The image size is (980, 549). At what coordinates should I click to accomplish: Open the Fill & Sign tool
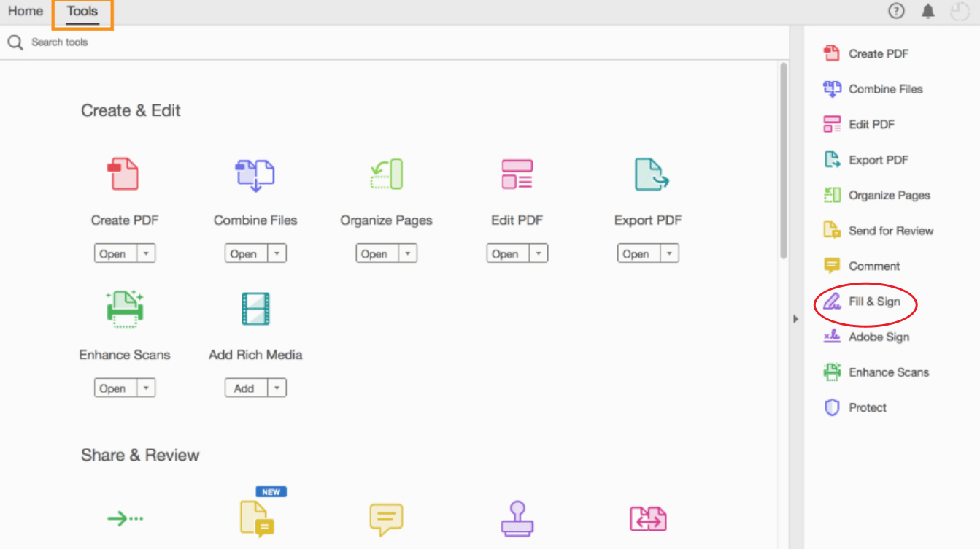(x=862, y=302)
